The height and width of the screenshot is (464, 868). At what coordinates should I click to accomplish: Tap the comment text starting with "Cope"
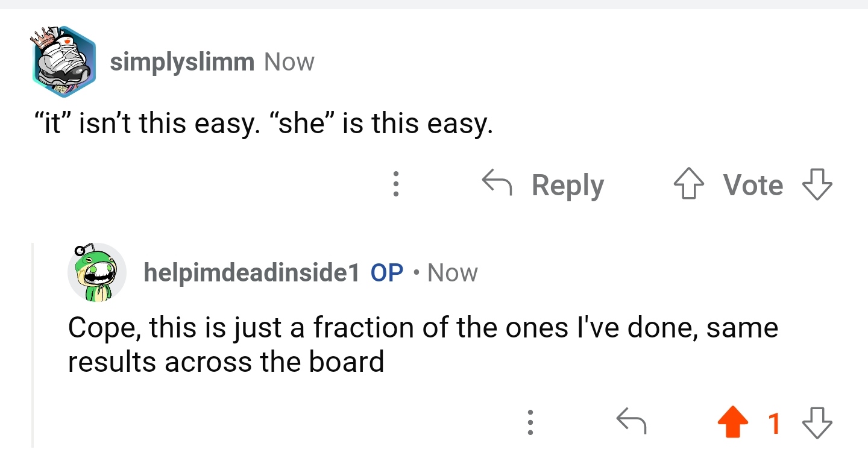click(422, 345)
